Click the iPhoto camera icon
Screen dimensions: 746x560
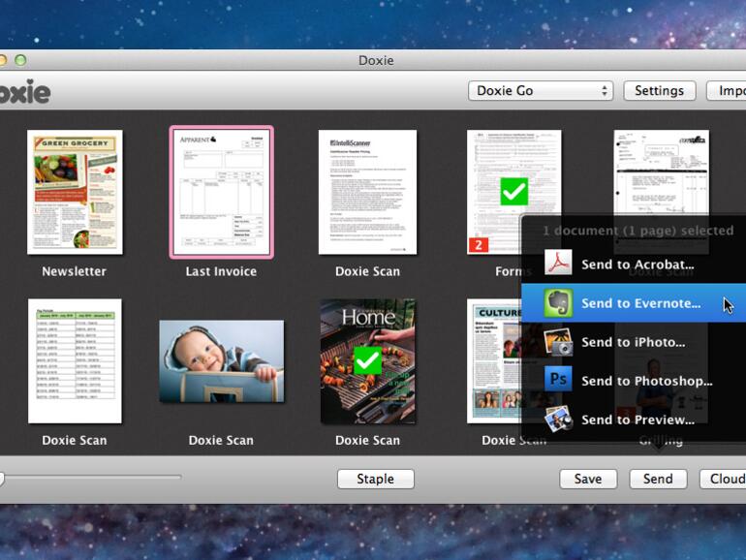[558, 342]
